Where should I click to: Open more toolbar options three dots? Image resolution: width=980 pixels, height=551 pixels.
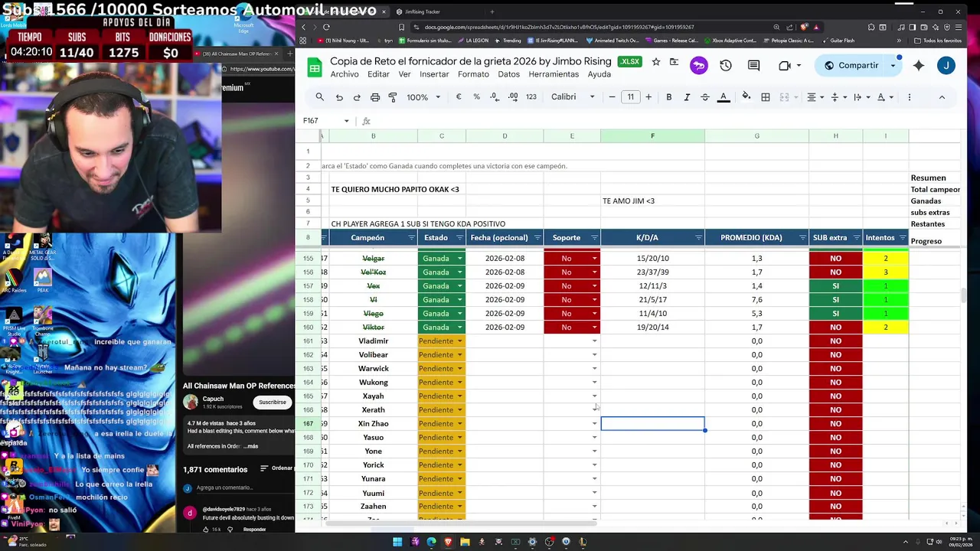(910, 97)
